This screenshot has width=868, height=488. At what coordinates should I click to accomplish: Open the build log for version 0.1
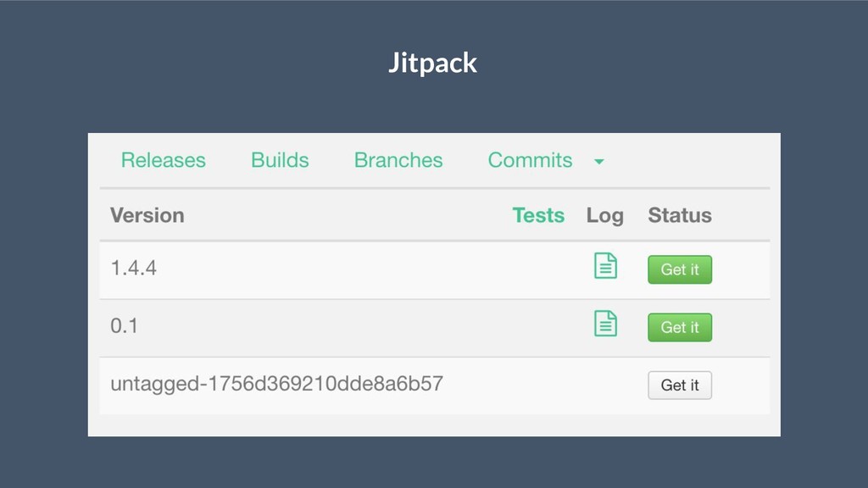(x=605, y=324)
